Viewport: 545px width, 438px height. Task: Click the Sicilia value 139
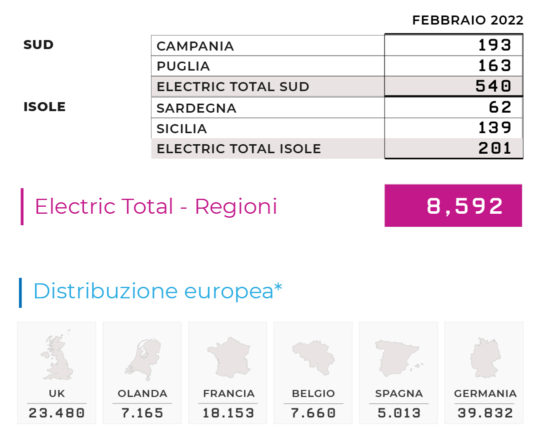(x=495, y=128)
